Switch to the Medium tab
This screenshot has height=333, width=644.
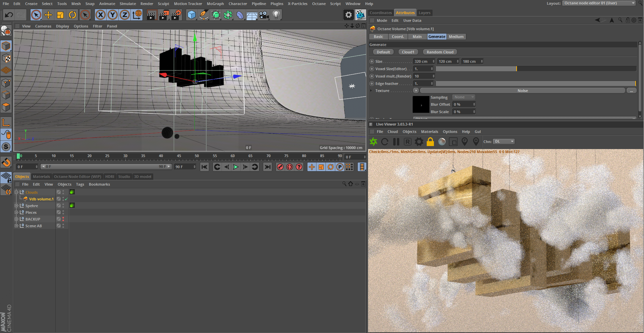456,37
